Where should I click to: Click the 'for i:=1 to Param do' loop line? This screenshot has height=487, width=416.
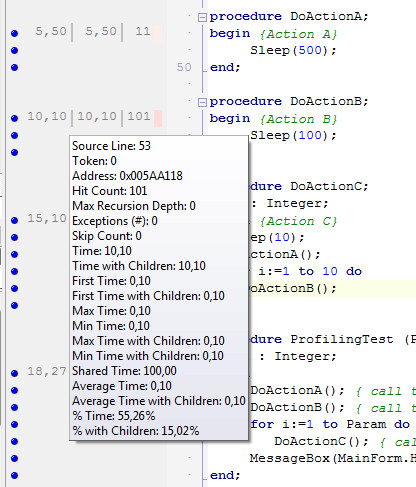click(330, 425)
